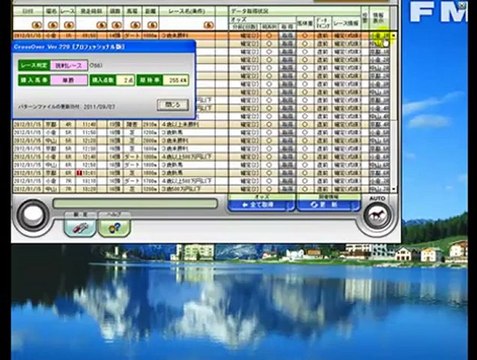
Task: Click the 購入馬券 value field 単勝
Action: [69, 80]
